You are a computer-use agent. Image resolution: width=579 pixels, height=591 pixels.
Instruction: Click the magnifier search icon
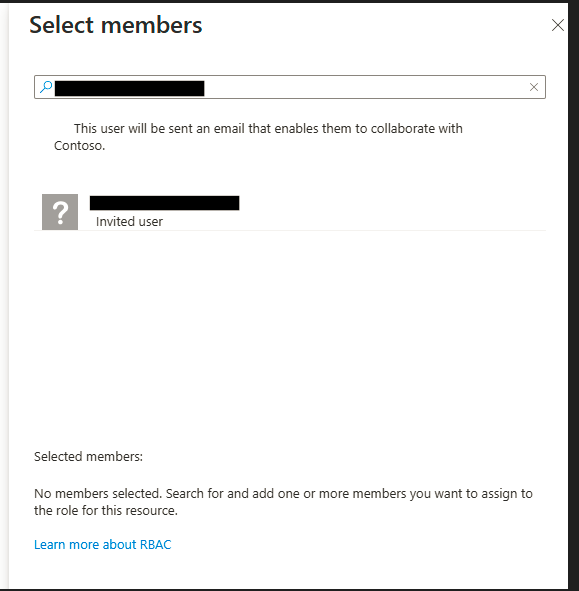click(46, 87)
